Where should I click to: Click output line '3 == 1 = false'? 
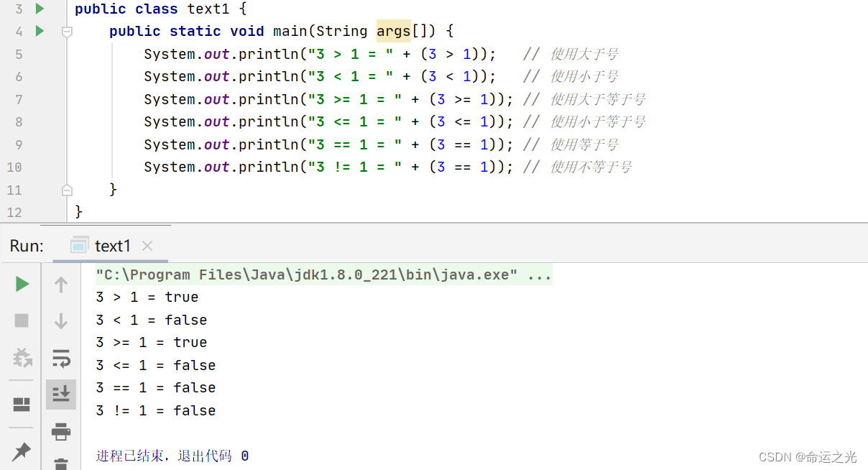tap(155, 387)
